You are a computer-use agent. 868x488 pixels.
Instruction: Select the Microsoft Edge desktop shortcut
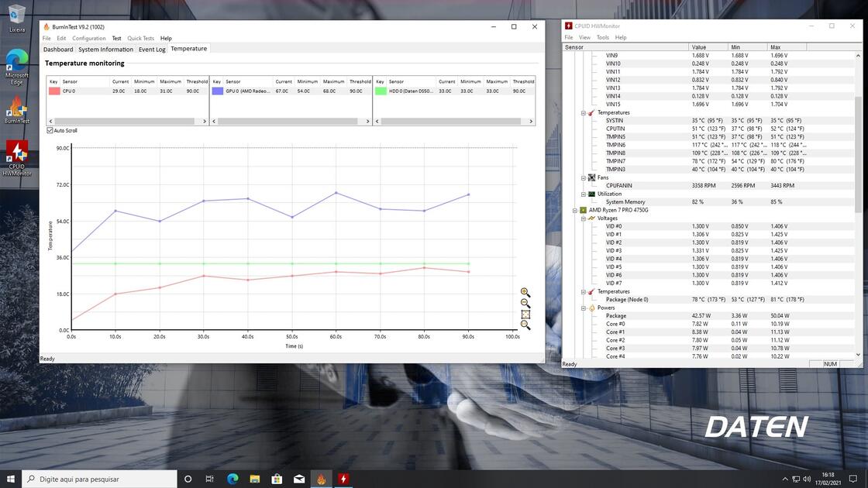(16, 67)
